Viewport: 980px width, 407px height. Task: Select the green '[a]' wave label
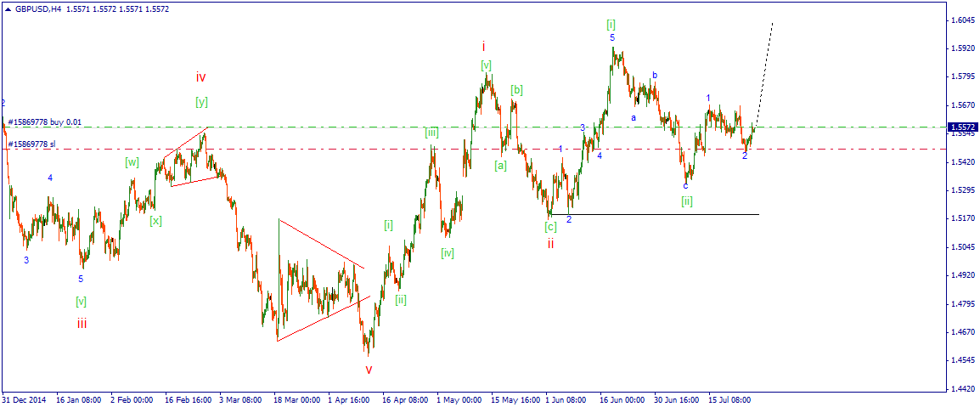point(501,165)
